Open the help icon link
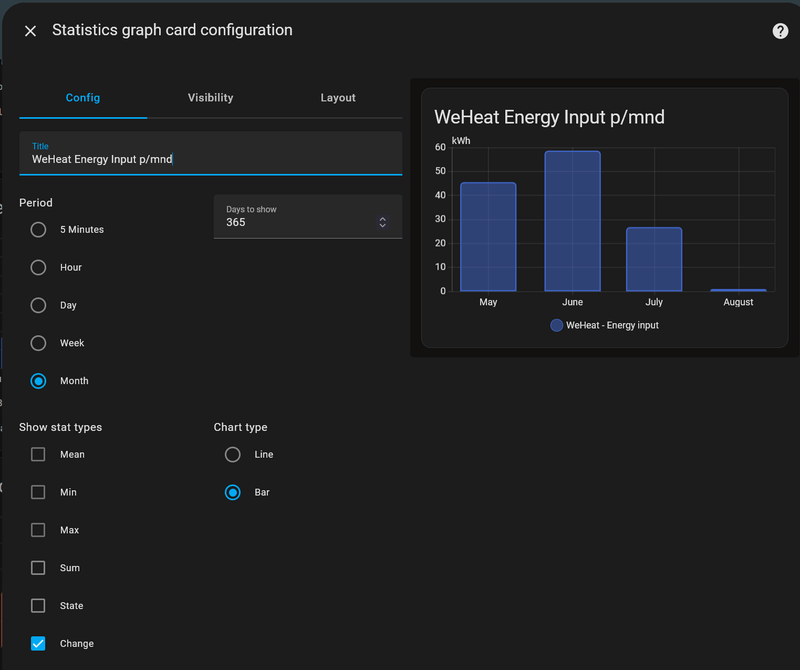Viewport: 800px width, 670px height. pos(780,31)
